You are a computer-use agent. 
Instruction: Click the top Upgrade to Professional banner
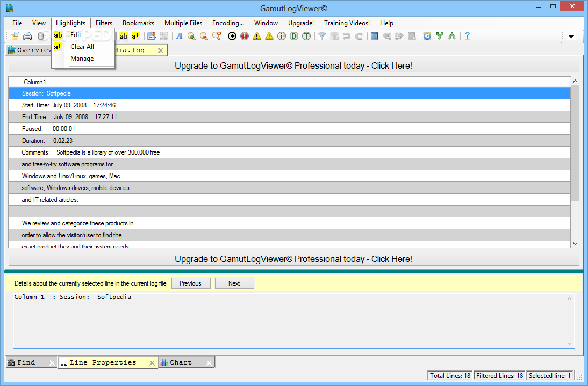(x=293, y=66)
